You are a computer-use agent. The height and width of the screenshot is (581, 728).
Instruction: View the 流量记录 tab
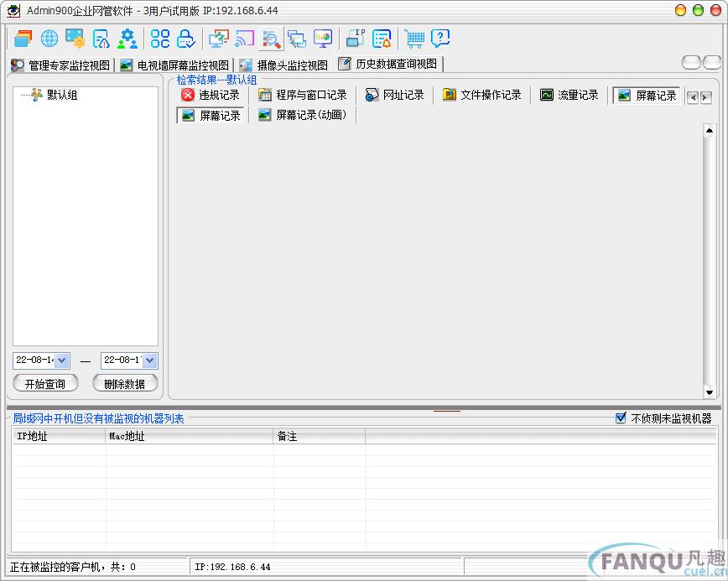(569, 95)
